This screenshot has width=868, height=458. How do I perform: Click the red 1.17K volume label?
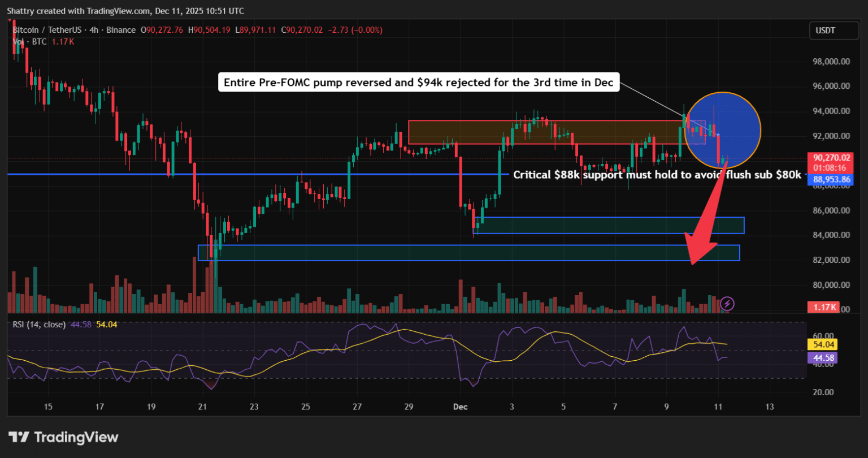[x=824, y=307]
